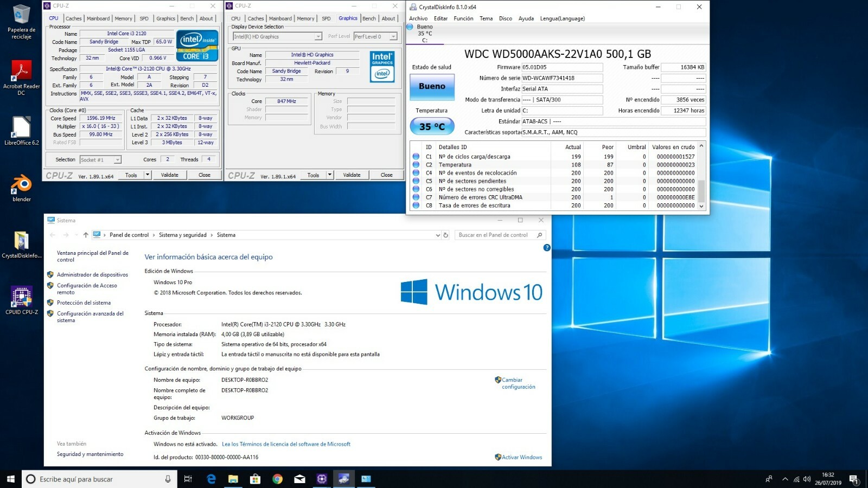This screenshot has width=868, height=488.
Task: Switch to CPU-Z in the taskbar
Action: pyautogui.click(x=322, y=479)
